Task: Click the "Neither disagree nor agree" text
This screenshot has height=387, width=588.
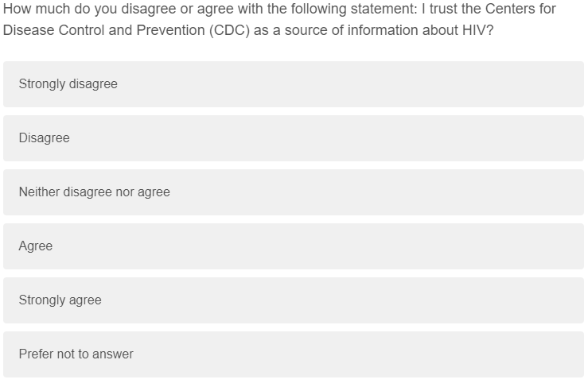Action: 94,192
